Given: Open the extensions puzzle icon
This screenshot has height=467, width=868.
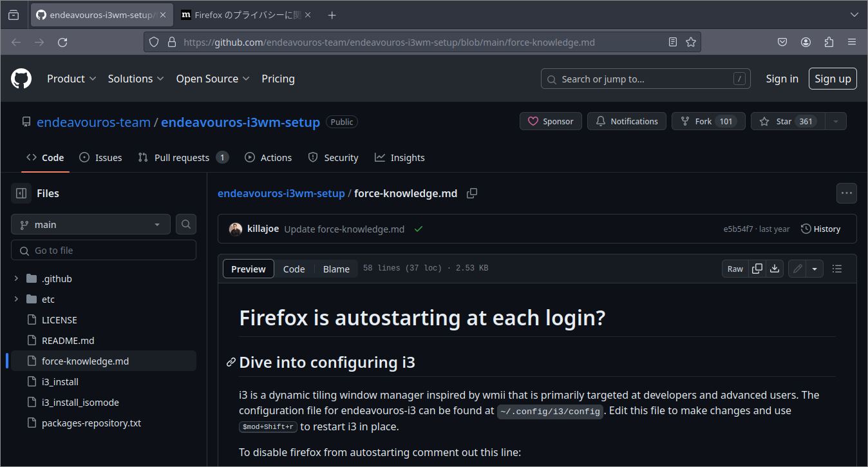Looking at the screenshot, I should tap(829, 42).
